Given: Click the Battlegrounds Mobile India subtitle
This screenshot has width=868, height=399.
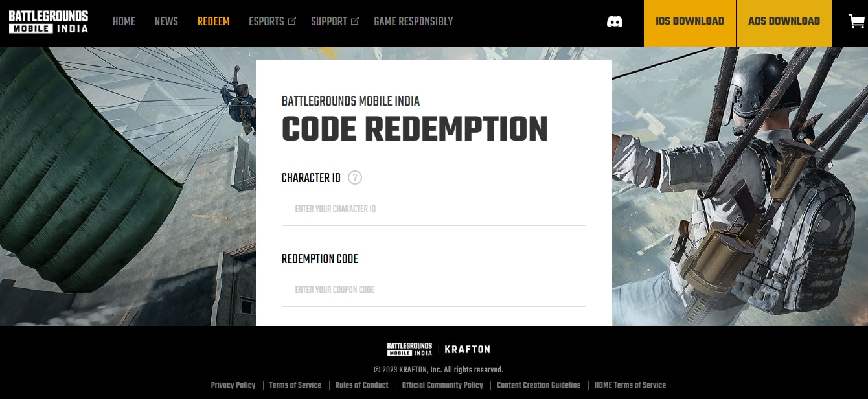Looking at the screenshot, I should coord(350,101).
